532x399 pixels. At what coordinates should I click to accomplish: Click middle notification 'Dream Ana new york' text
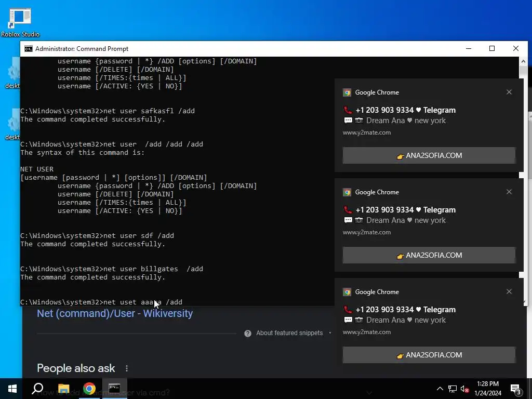pyautogui.click(x=406, y=220)
